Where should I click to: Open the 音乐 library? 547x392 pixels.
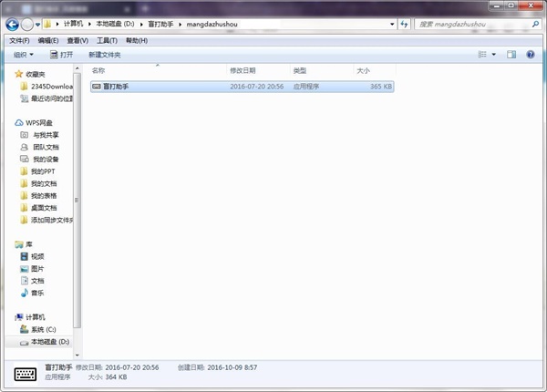click(x=33, y=293)
